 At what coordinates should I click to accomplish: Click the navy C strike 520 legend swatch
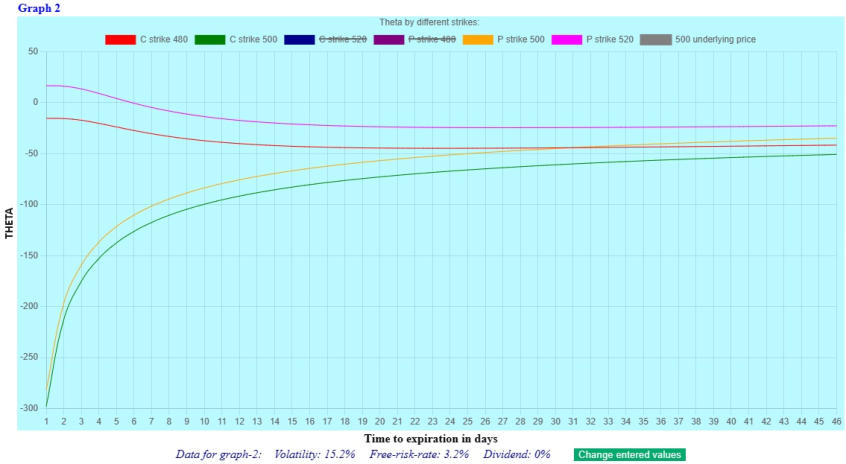300,40
